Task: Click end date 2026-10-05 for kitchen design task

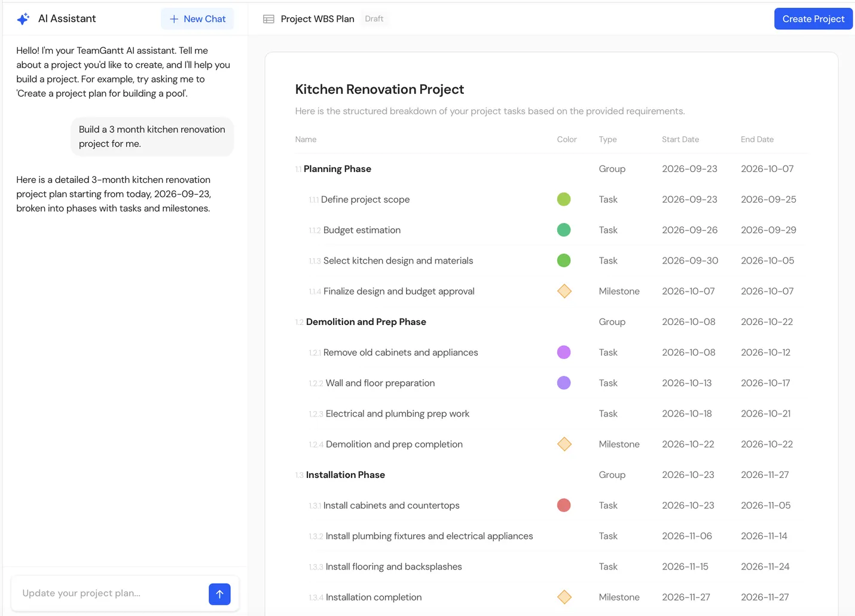Action: tap(768, 261)
